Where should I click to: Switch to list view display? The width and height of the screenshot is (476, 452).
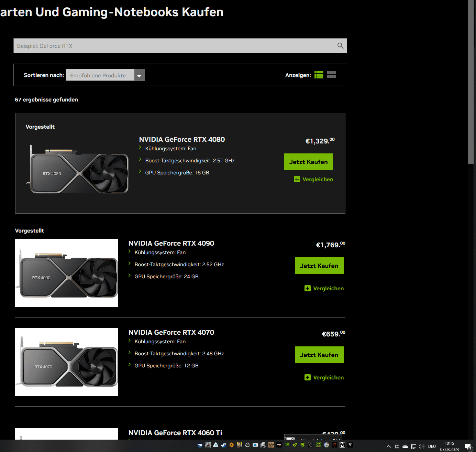click(x=319, y=75)
